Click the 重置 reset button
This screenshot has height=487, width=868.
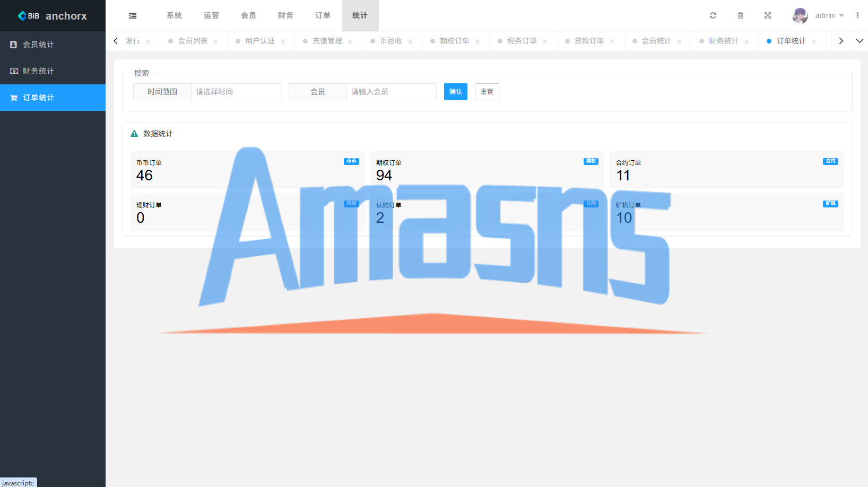pyautogui.click(x=487, y=92)
